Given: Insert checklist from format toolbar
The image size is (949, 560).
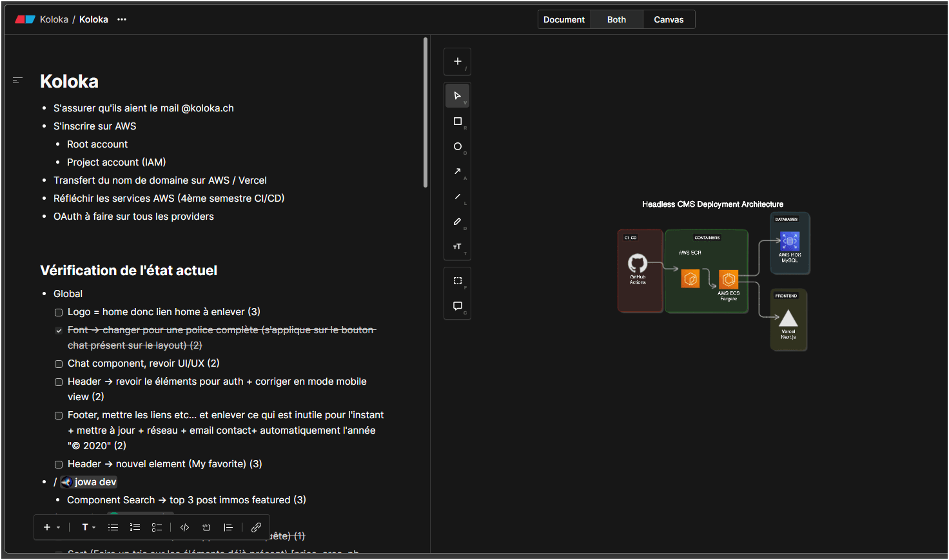Looking at the screenshot, I should [x=157, y=527].
